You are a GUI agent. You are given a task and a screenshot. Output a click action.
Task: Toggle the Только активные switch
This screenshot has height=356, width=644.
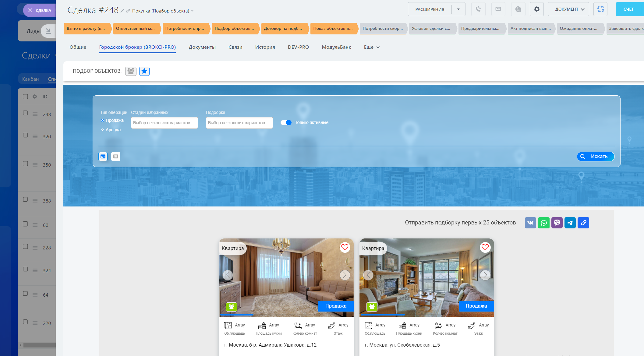point(286,122)
